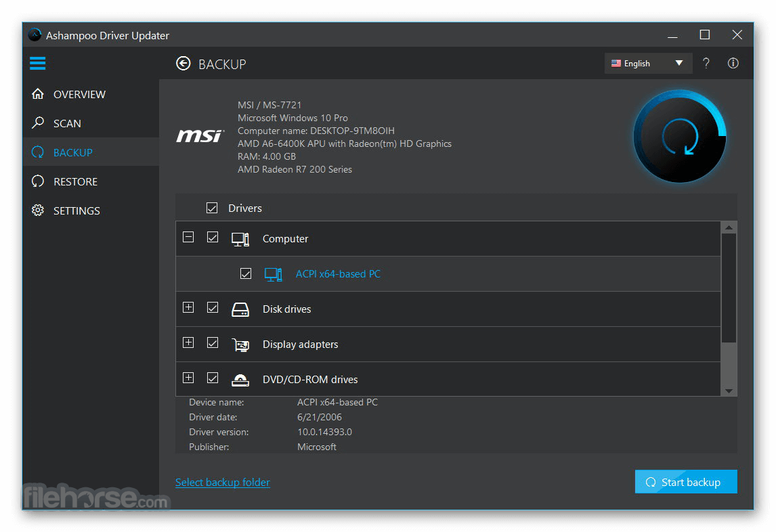Click the Overview home icon
The width and height of the screenshot is (776, 532).
click(x=38, y=94)
